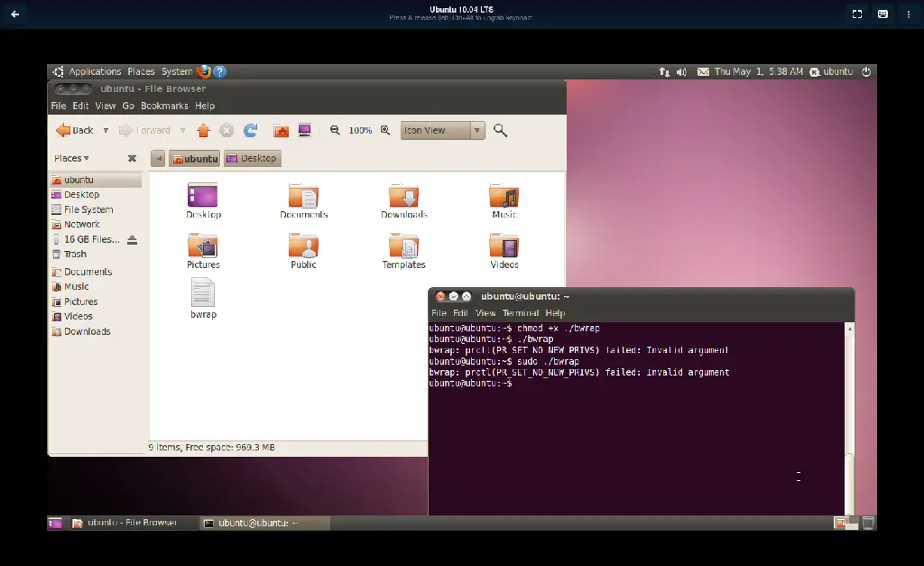Open the Places menu in top panel
The image size is (924, 566).
tap(141, 71)
